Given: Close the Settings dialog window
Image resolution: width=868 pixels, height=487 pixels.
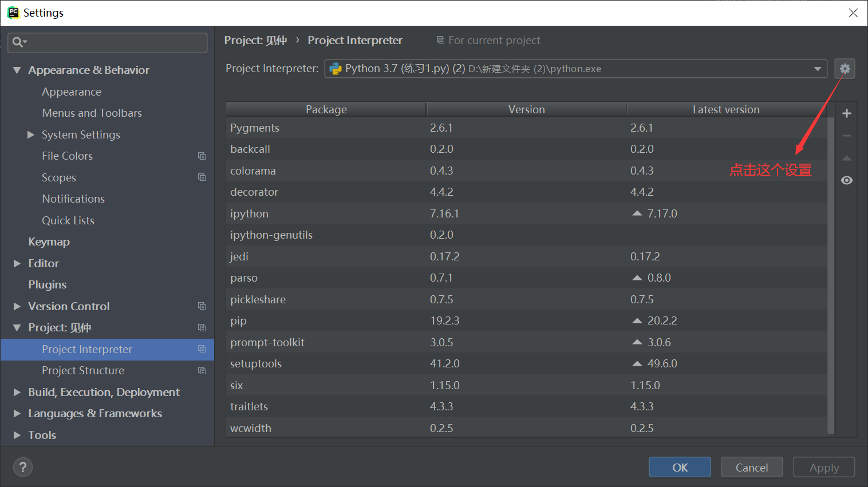Looking at the screenshot, I should (x=853, y=13).
